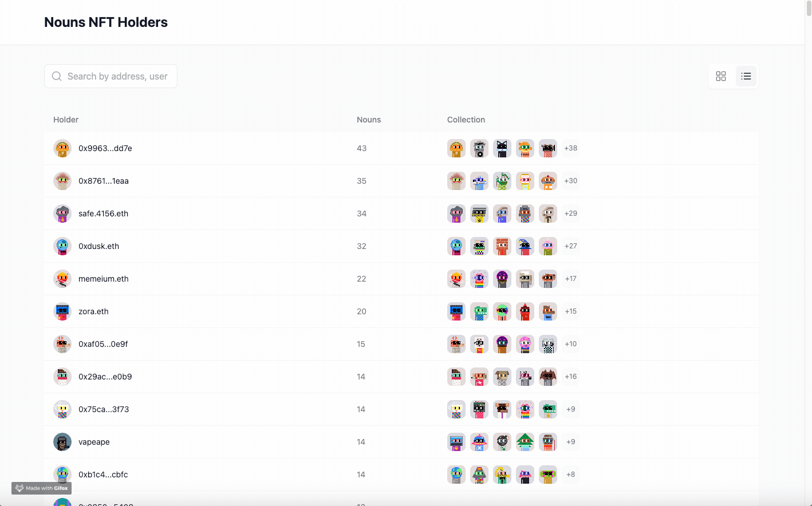The width and height of the screenshot is (812, 506).
Task: Click the Made with Gifox badge
Action: 42,488
